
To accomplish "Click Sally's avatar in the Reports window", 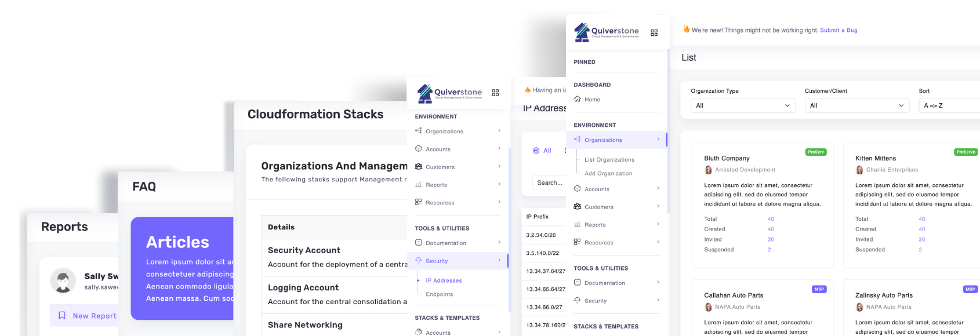I will click(x=63, y=280).
